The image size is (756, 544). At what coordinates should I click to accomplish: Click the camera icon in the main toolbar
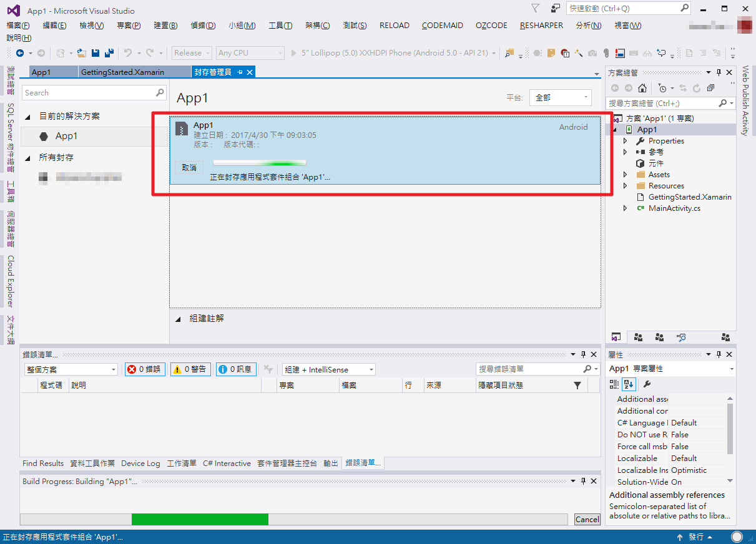click(x=592, y=53)
